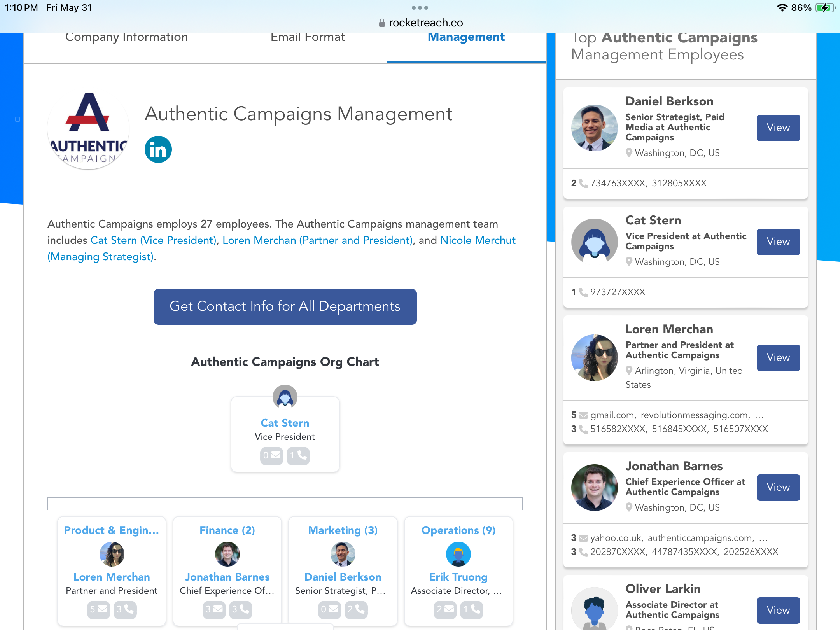840x630 pixels.
Task: Click Get Contact Info for All Departments
Action: click(x=285, y=306)
